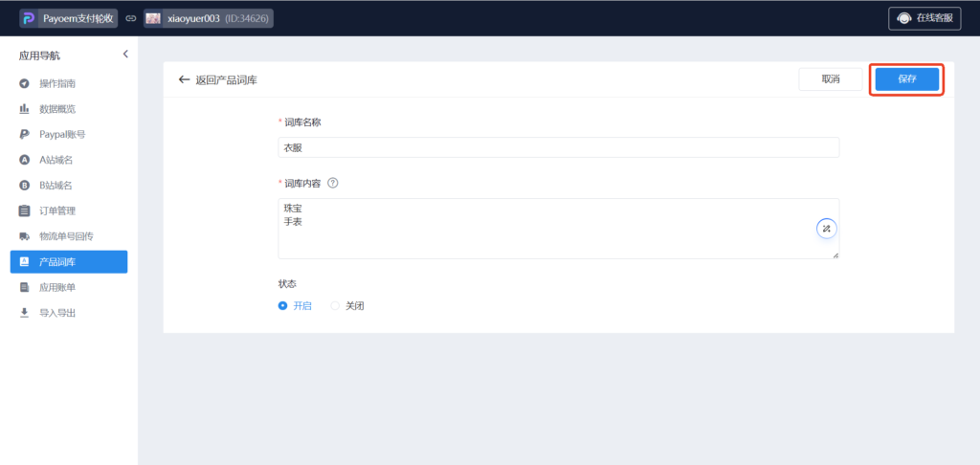Click the Paypal account icon in sidebar
Screen dimensions: 980x465
(24, 135)
